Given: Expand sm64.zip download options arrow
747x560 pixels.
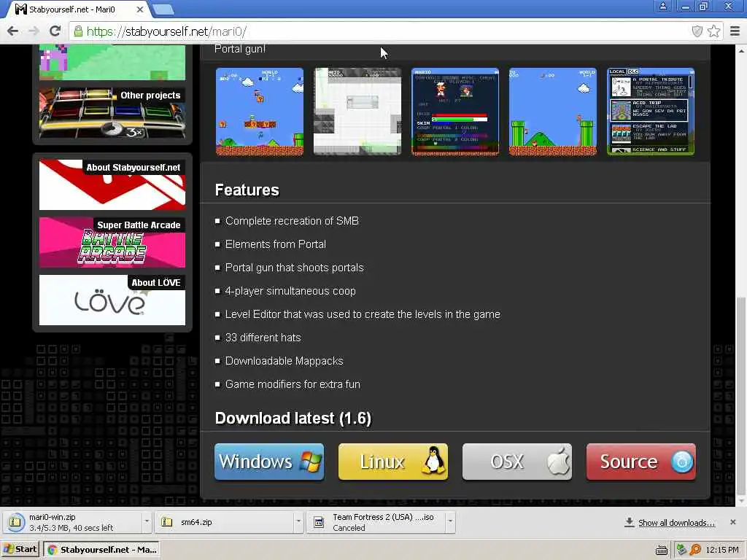Looking at the screenshot, I should (298, 522).
